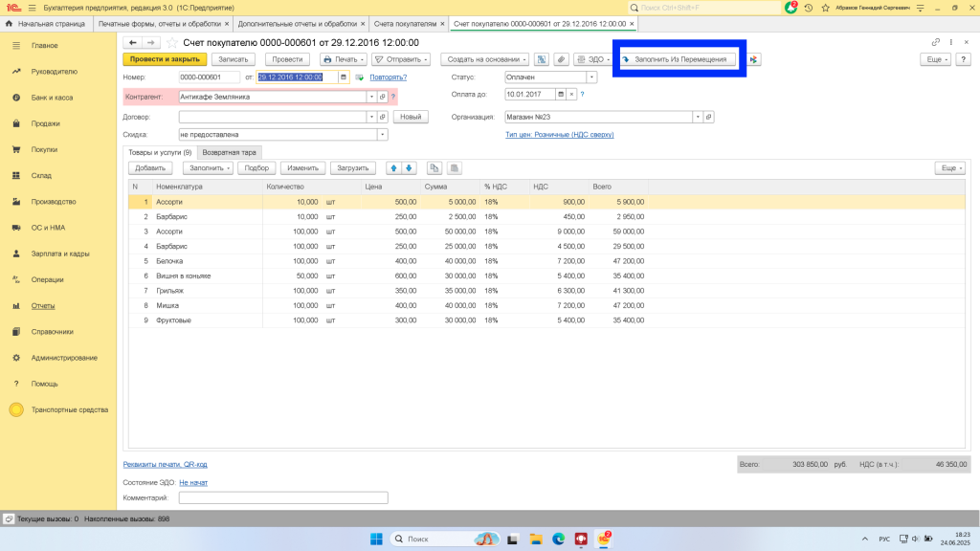
Task: Open Транспортные средства section
Action: coord(69,409)
